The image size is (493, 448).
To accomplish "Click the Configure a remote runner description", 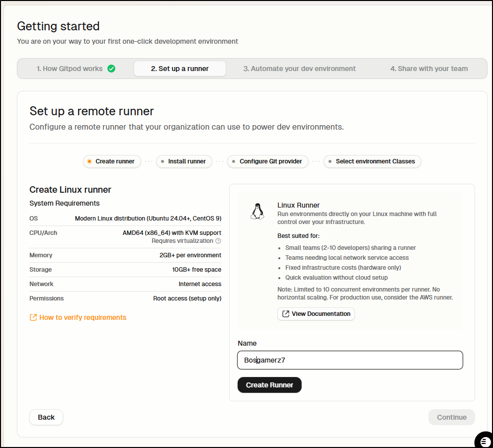I will [x=186, y=127].
